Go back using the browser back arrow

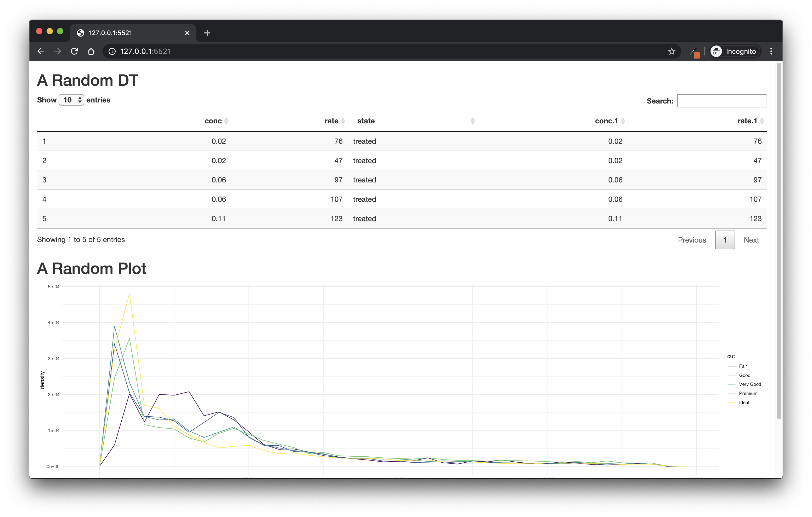(x=41, y=51)
